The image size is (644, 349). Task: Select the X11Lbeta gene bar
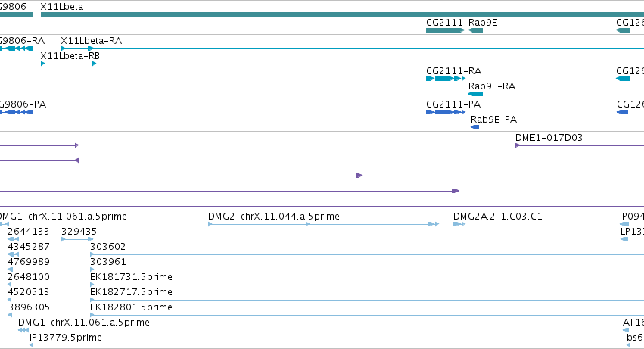click(x=343, y=14)
